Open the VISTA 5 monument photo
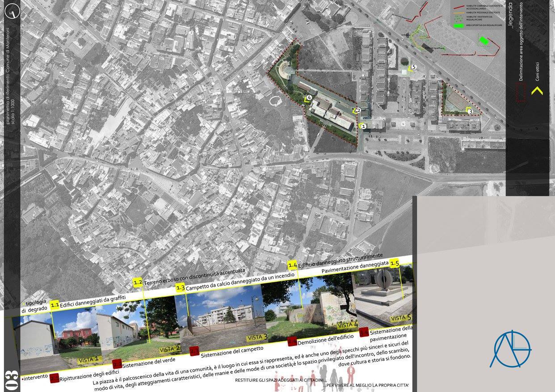Screen dimensions: 555x392 pyautogui.click(x=382, y=297)
